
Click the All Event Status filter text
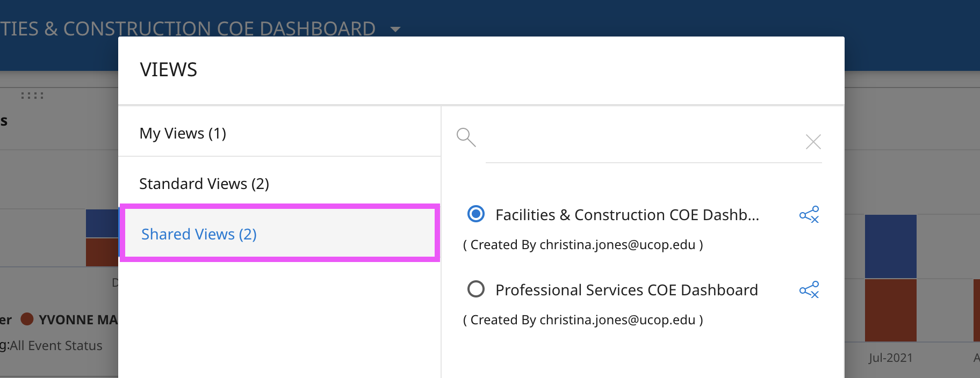(56, 346)
